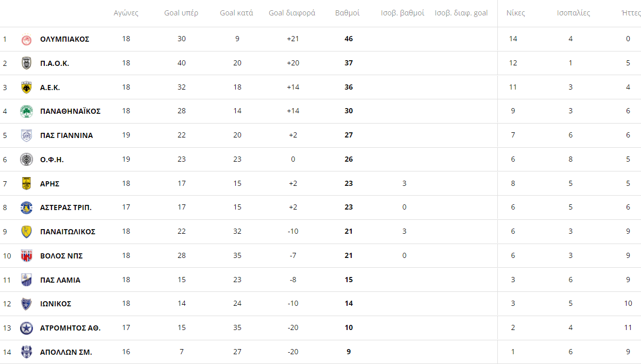Image resolution: width=641 pixels, height=364 pixels.
Task: Click the Αγώνες column header
Action: pyautogui.click(x=126, y=13)
